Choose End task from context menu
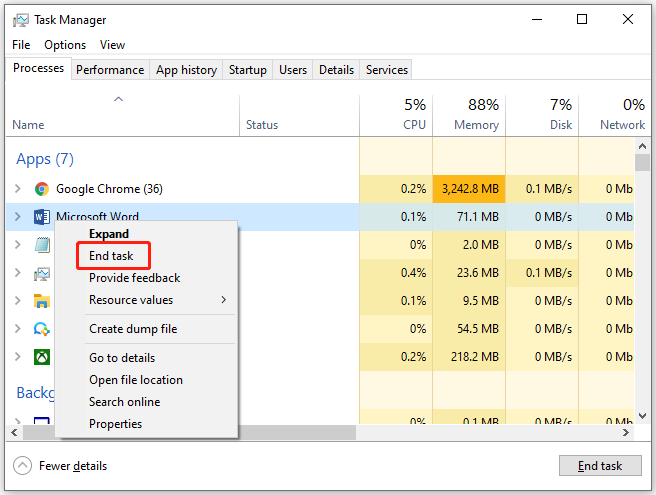 click(111, 256)
